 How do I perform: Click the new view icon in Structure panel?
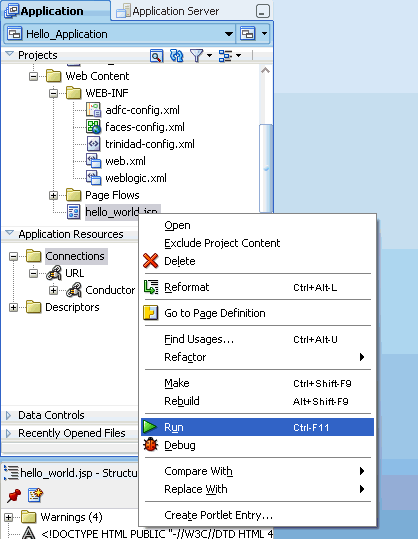pos(35,495)
